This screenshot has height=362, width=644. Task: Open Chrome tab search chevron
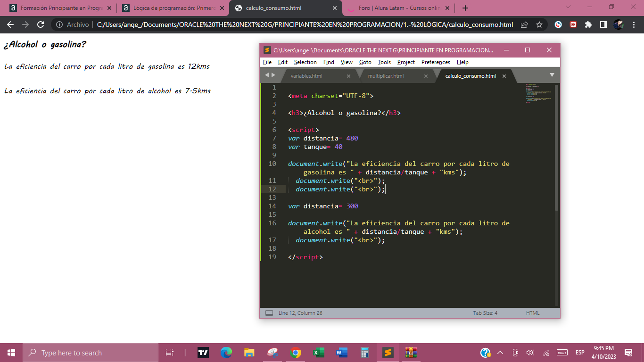[568, 7]
